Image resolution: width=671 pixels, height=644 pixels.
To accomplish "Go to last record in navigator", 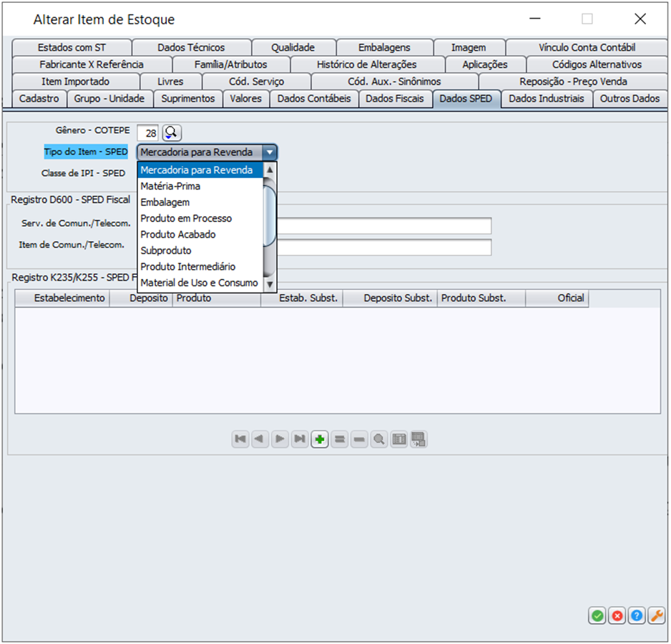I will [300, 439].
